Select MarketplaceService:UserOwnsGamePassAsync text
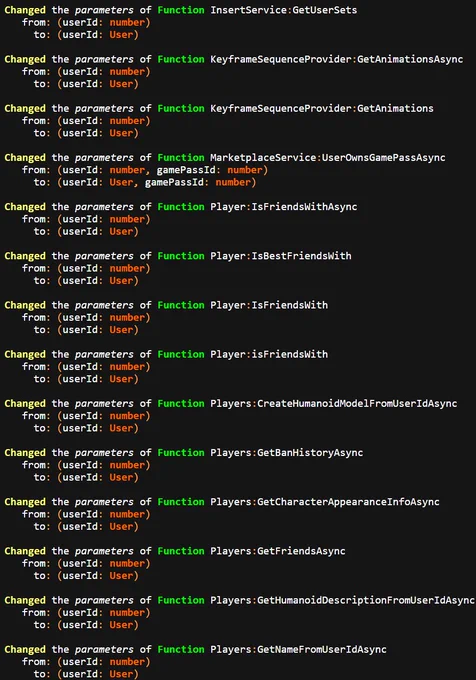This screenshot has height=680, width=476. [328, 157]
